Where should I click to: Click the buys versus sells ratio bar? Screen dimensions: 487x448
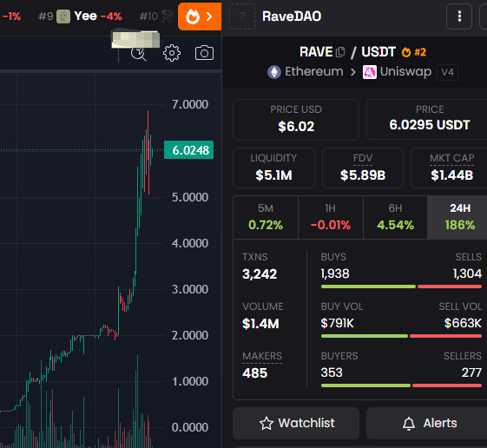tap(401, 287)
